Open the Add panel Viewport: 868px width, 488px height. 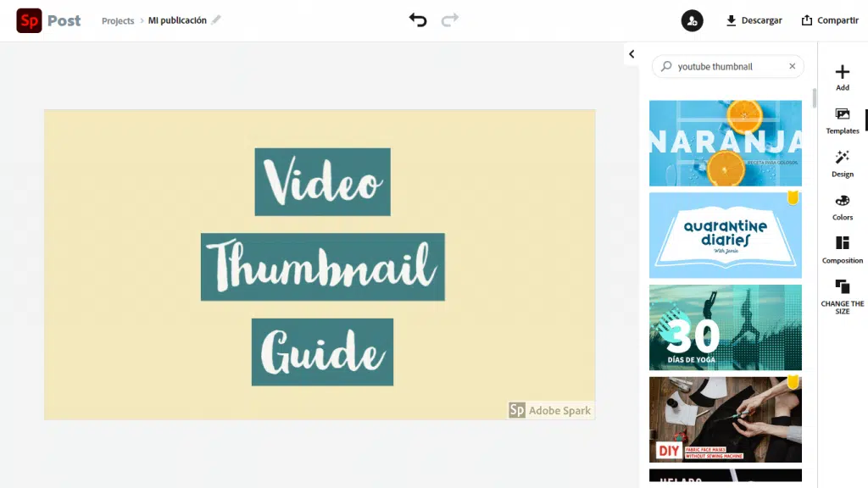tap(842, 76)
